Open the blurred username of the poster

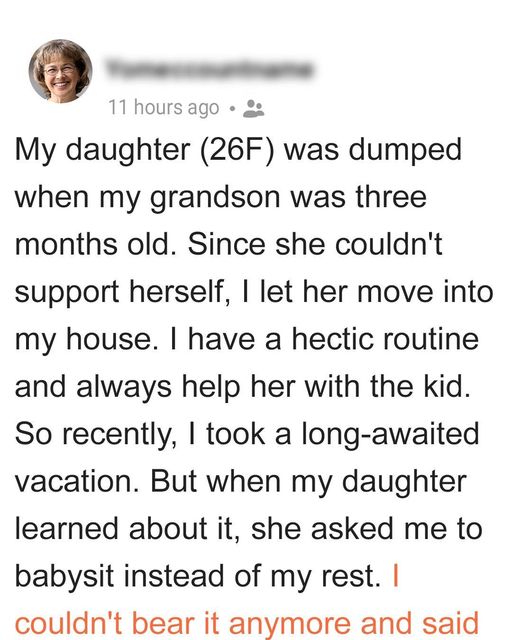tap(209, 69)
